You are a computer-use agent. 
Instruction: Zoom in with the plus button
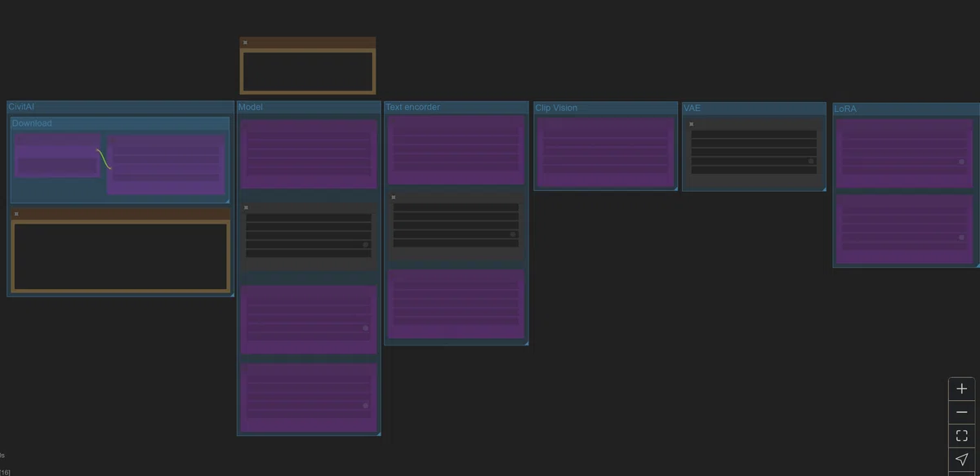(x=961, y=389)
